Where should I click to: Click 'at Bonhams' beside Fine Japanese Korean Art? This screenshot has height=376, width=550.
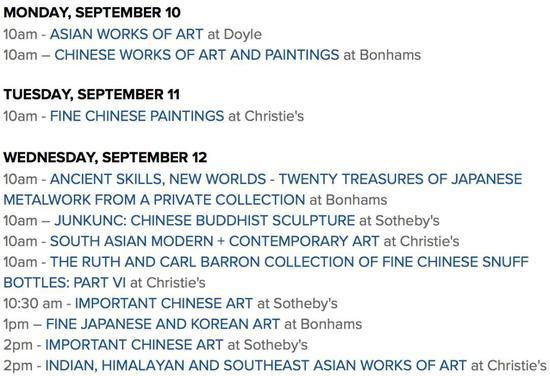pos(323,324)
